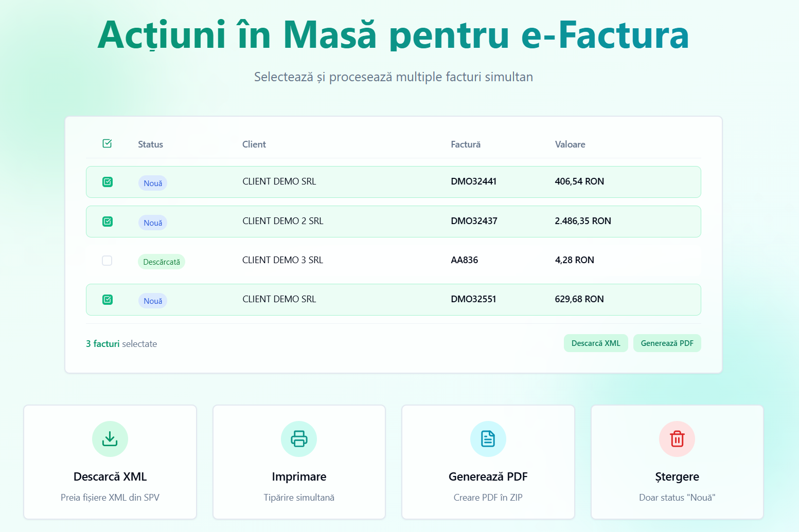Select the Ștergere card title
The height and width of the screenshot is (532, 799).
tap(677, 476)
